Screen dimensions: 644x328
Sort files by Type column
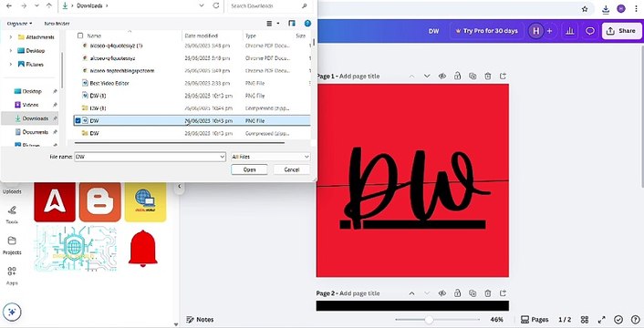[251, 36]
